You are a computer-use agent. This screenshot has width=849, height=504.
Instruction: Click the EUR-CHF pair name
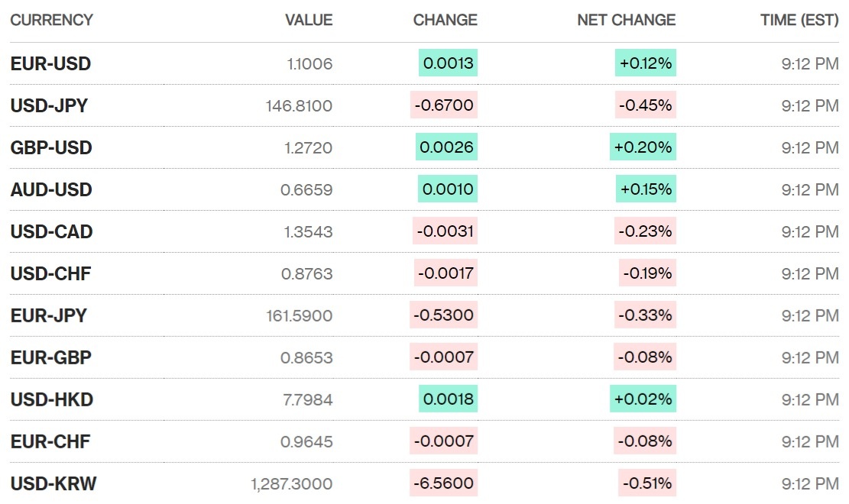click(50, 441)
